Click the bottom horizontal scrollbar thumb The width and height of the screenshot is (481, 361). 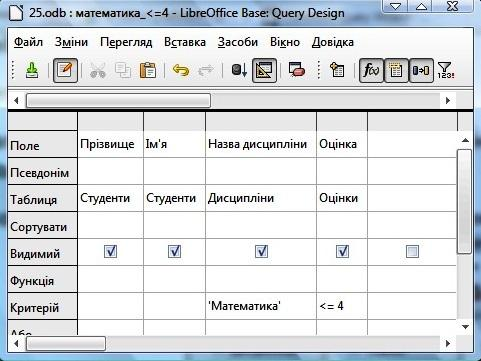66,343
